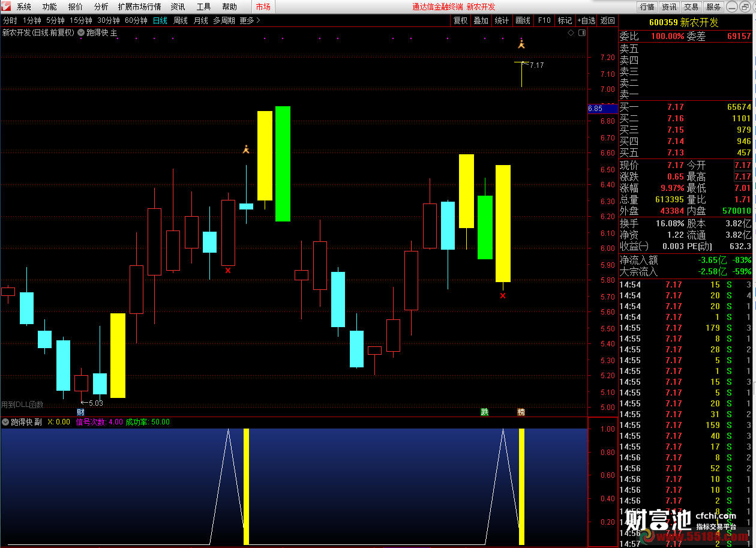Click the 服务 button at top right
This screenshot has width=756, height=548.
tap(713, 7)
